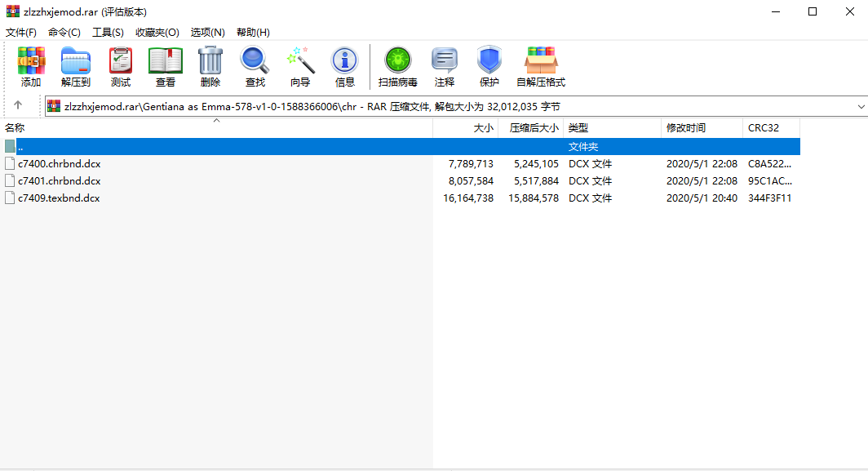Click the 扫描病毒 (Virus Scan) icon
The height and width of the screenshot is (471, 868).
(397, 66)
